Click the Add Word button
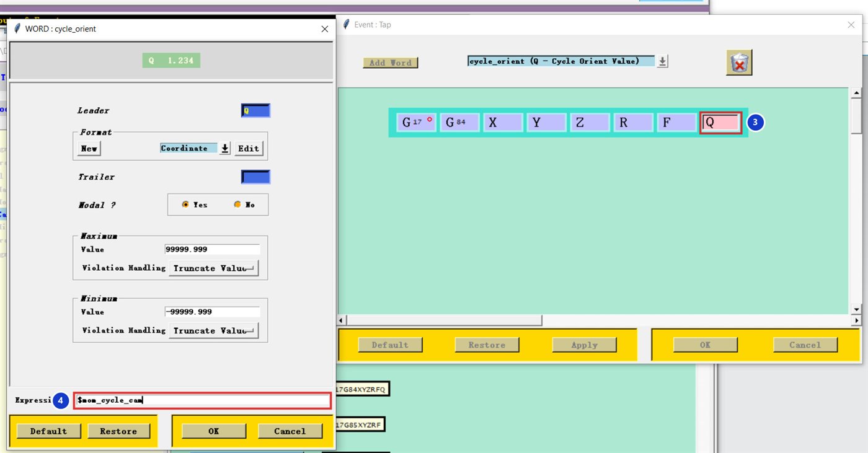 [391, 63]
